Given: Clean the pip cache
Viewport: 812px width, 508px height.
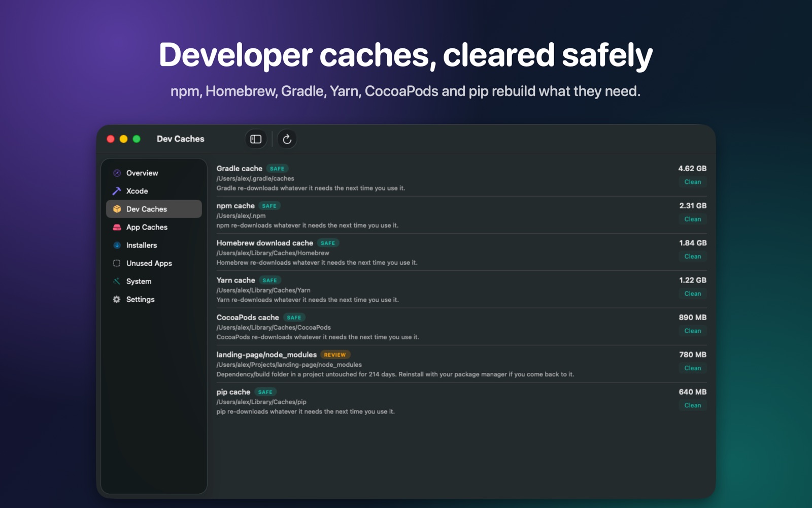Looking at the screenshot, I should tap(693, 405).
